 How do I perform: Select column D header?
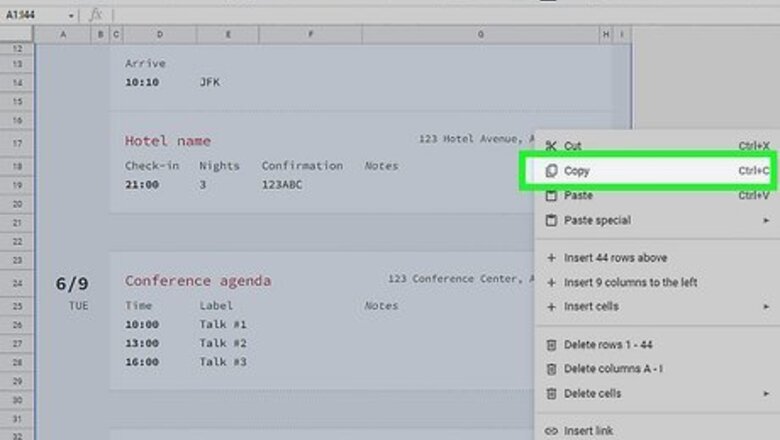pyautogui.click(x=160, y=34)
